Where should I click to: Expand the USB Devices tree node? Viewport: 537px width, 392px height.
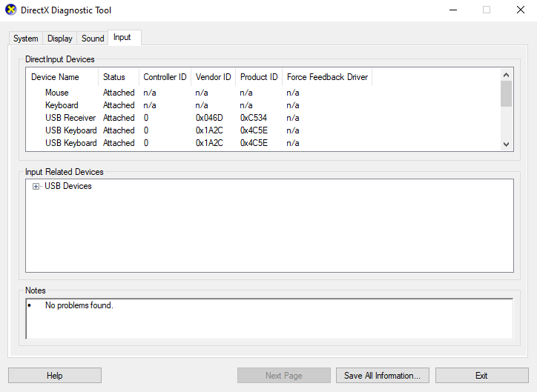[36, 187]
